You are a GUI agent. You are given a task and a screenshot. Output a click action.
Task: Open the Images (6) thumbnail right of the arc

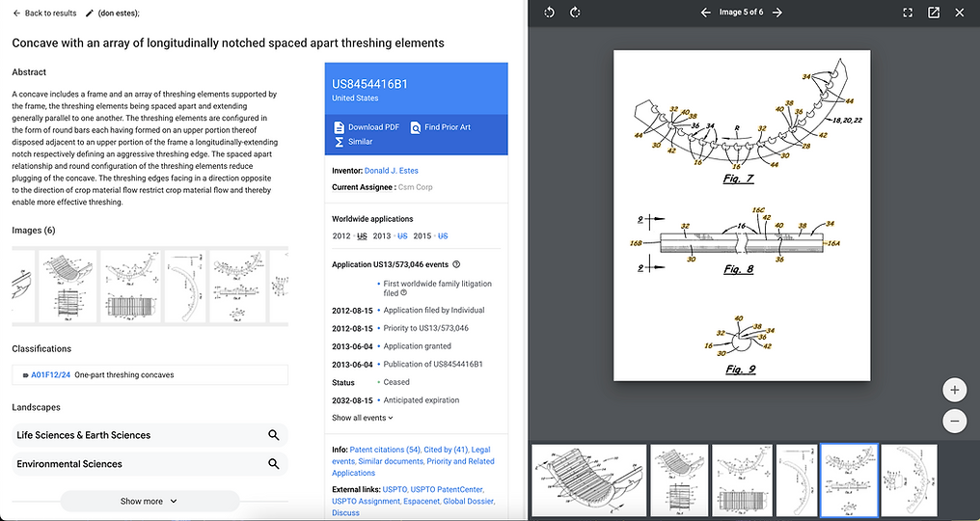click(237, 287)
